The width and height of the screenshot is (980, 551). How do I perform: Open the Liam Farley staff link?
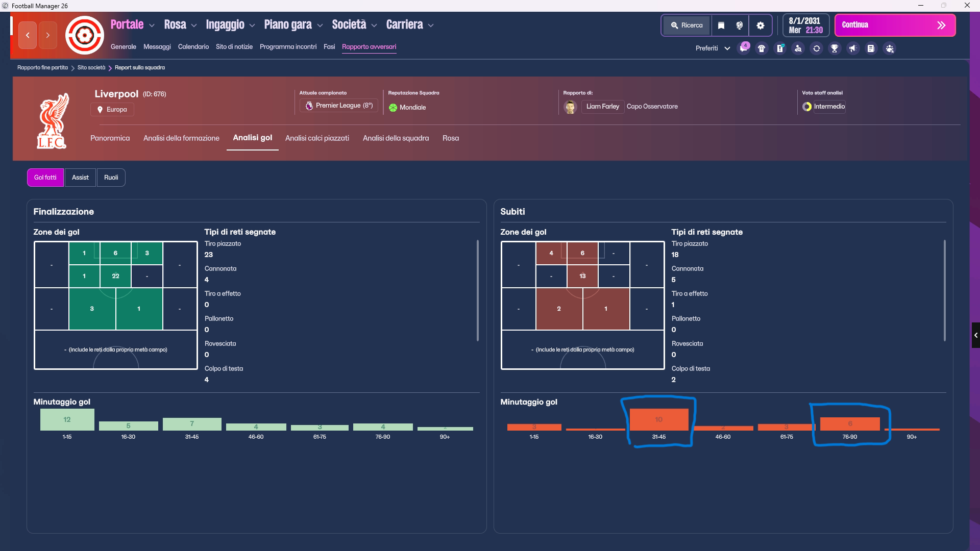pyautogui.click(x=602, y=107)
